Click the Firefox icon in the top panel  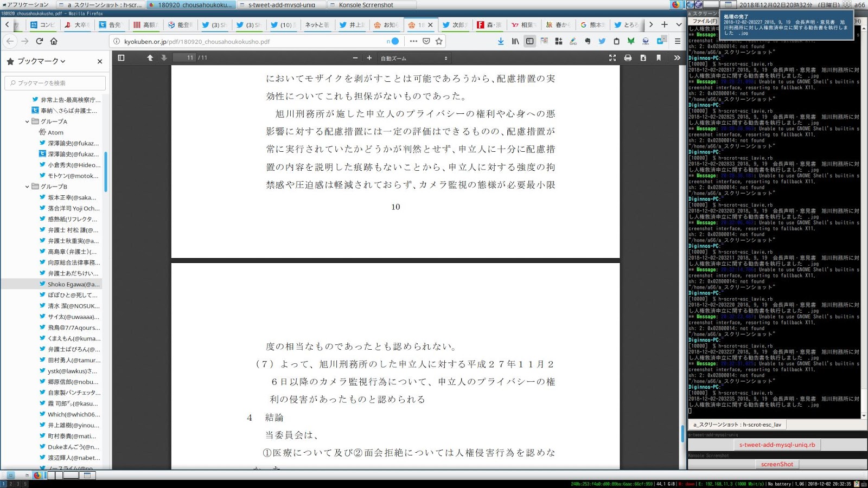(675, 5)
